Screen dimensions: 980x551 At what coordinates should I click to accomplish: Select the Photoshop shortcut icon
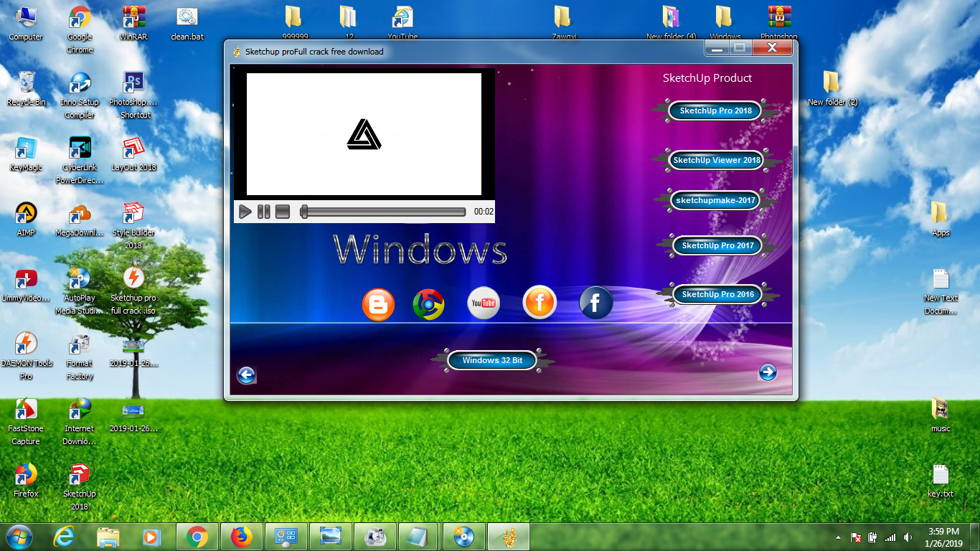133,95
